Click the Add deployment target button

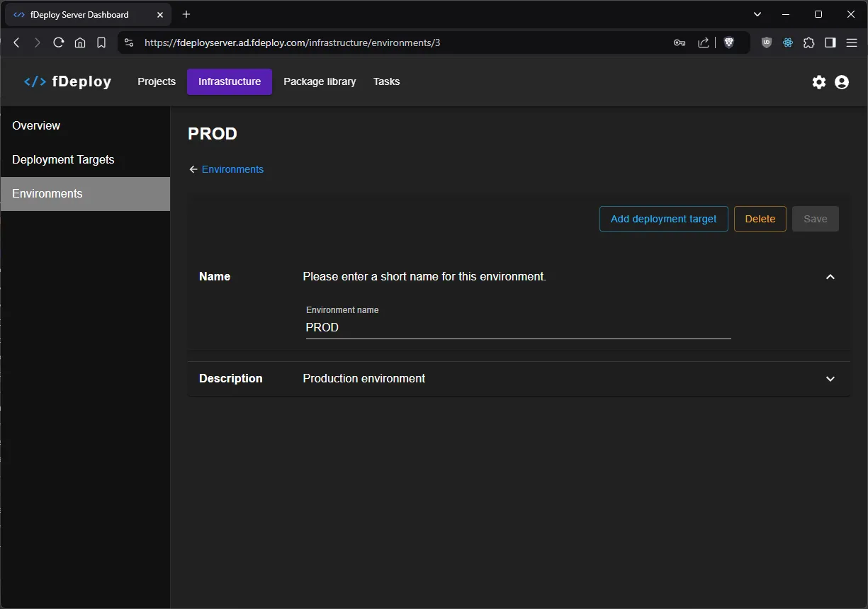click(x=663, y=219)
